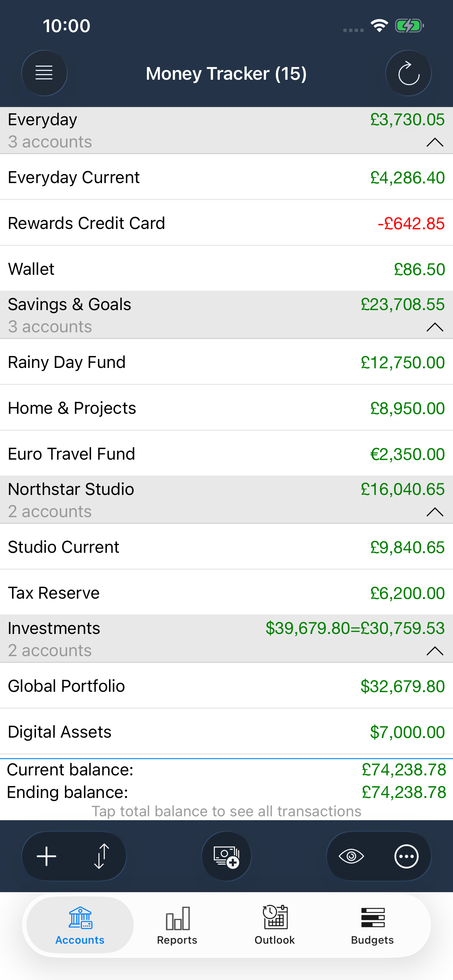
Task: Tap the reorder up-down arrows icon
Action: tap(102, 857)
